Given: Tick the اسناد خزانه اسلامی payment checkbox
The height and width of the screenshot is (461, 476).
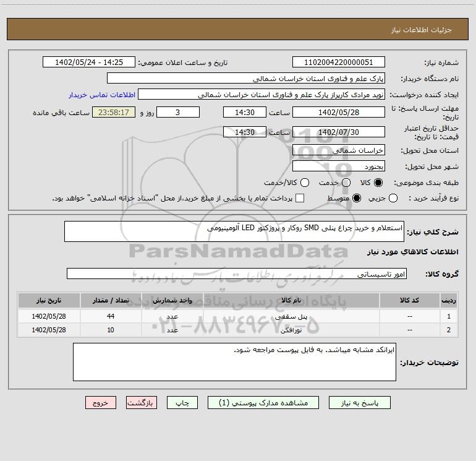Looking at the screenshot, I should [300, 198].
